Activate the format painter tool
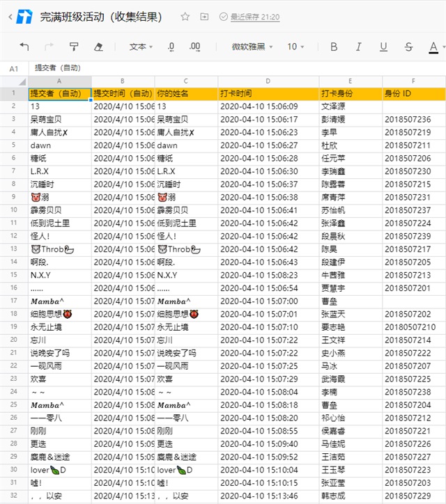This screenshot has width=446, height=504. tap(74, 47)
